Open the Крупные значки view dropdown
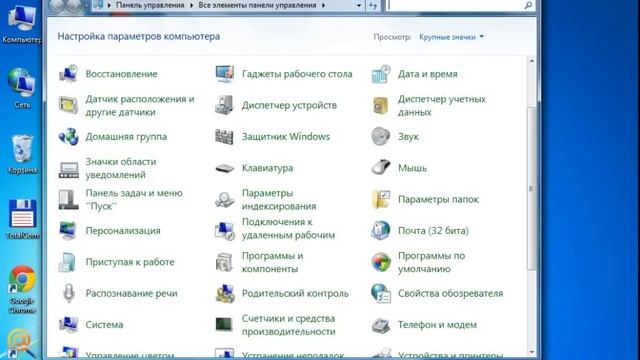This screenshot has width=640, height=360. [x=451, y=37]
